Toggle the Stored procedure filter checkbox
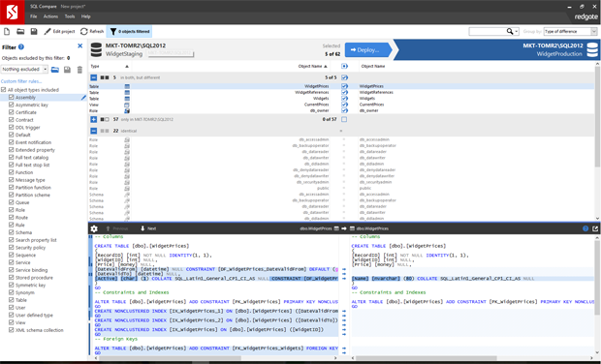Viewport: 601px width, 364px height. click(x=11, y=278)
